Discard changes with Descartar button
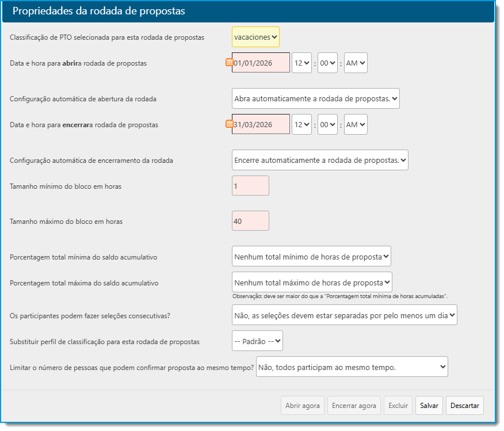This screenshot has height=431, width=504. pyautogui.click(x=465, y=406)
